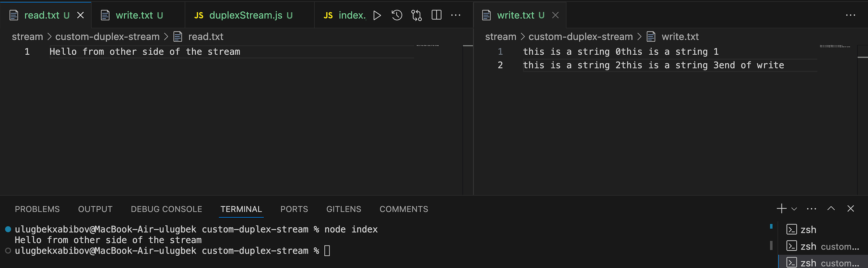Click 'stream' breadcrumb in left editor
Screen dimensions: 868x268
pyautogui.click(x=27, y=37)
